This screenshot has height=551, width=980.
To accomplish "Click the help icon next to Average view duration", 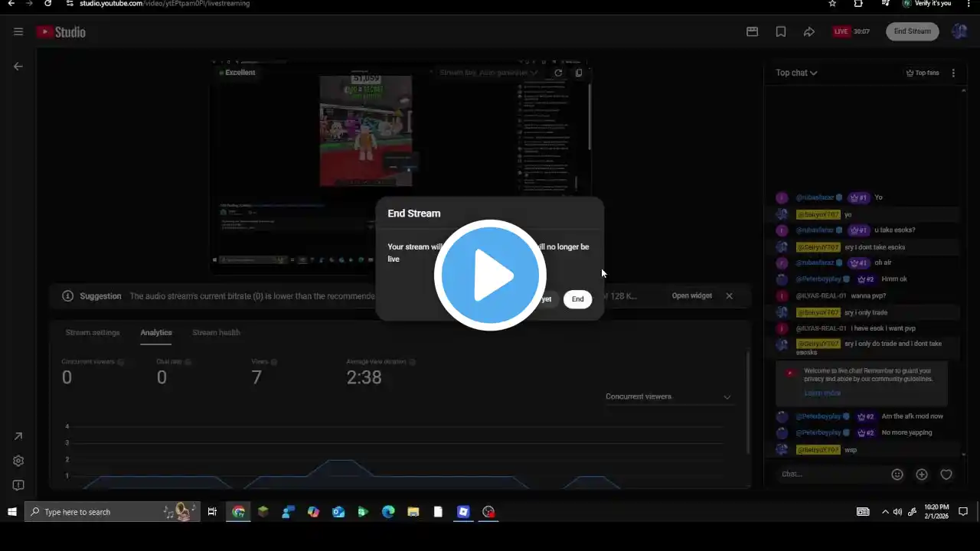I will (412, 362).
